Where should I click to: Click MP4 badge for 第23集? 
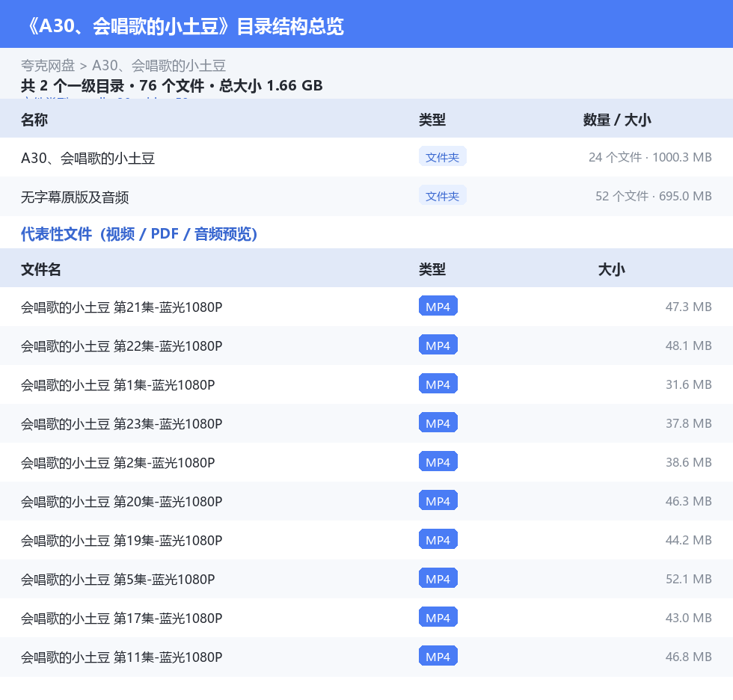tap(438, 423)
